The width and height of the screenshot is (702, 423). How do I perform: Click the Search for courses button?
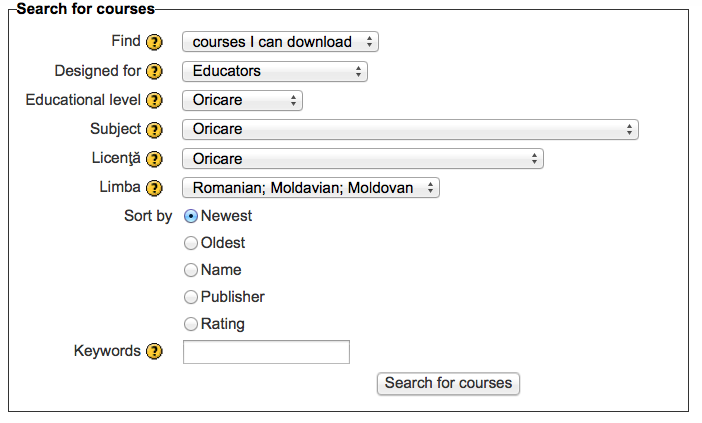coord(448,384)
